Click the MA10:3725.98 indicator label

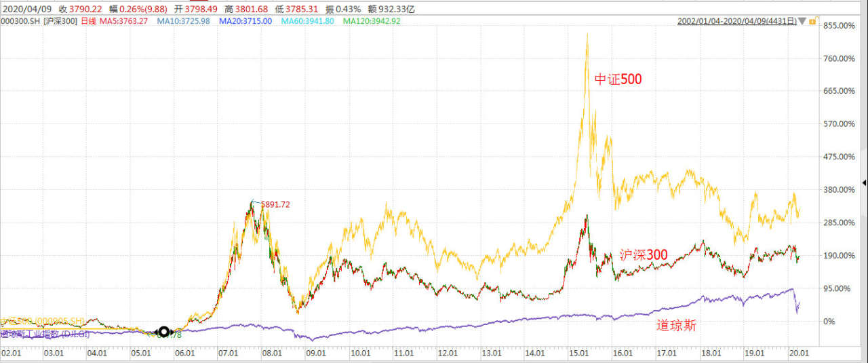click(183, 21)
